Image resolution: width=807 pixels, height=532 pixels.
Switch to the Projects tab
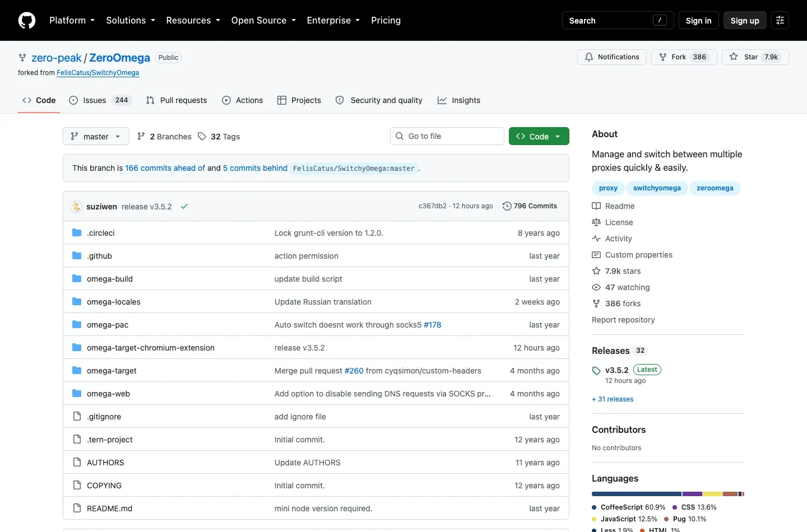click(299, 100)
